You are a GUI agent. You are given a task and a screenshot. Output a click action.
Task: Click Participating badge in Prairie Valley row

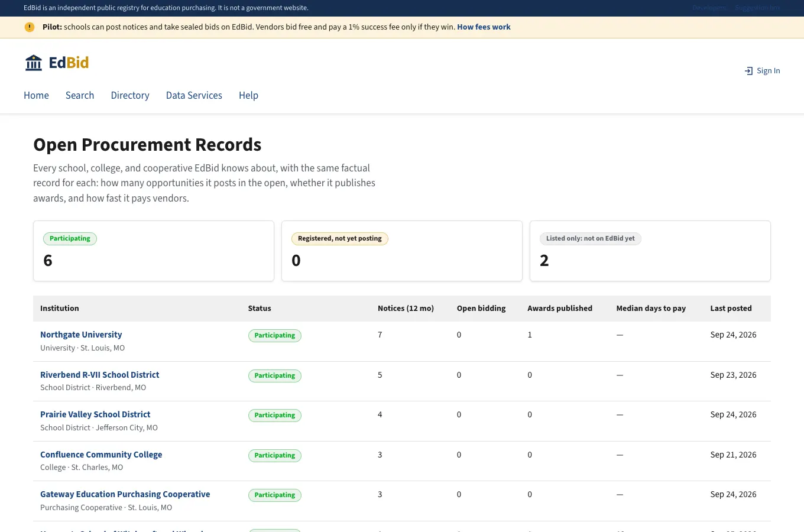click(x=275, y=416)
